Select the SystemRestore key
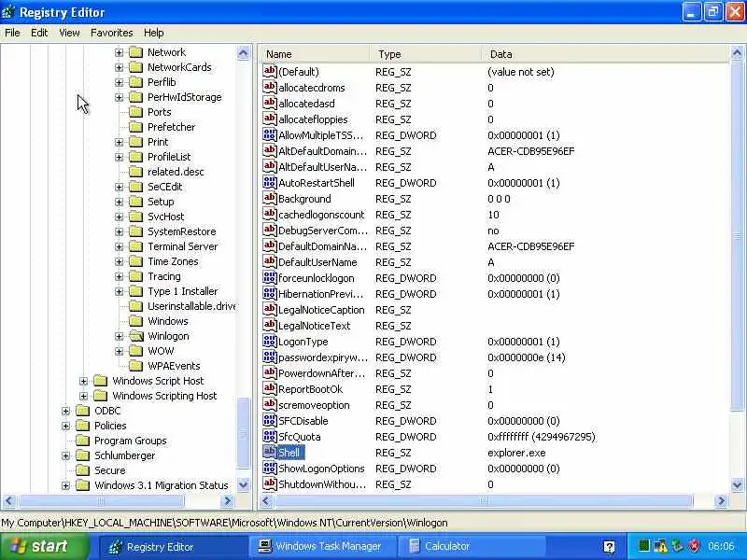 181,231
